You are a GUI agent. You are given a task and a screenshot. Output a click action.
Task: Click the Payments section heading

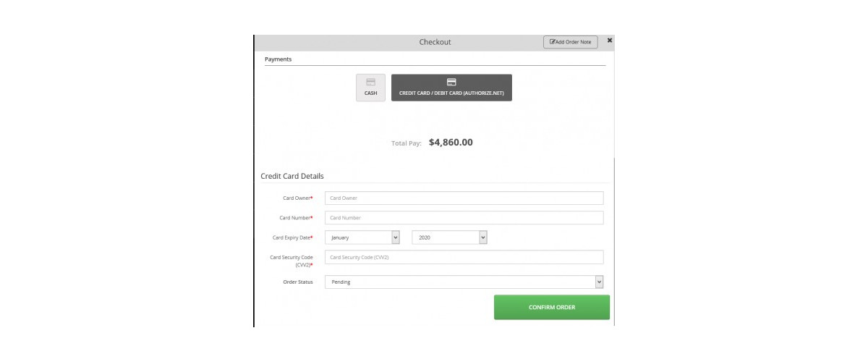tap(278, 59)
